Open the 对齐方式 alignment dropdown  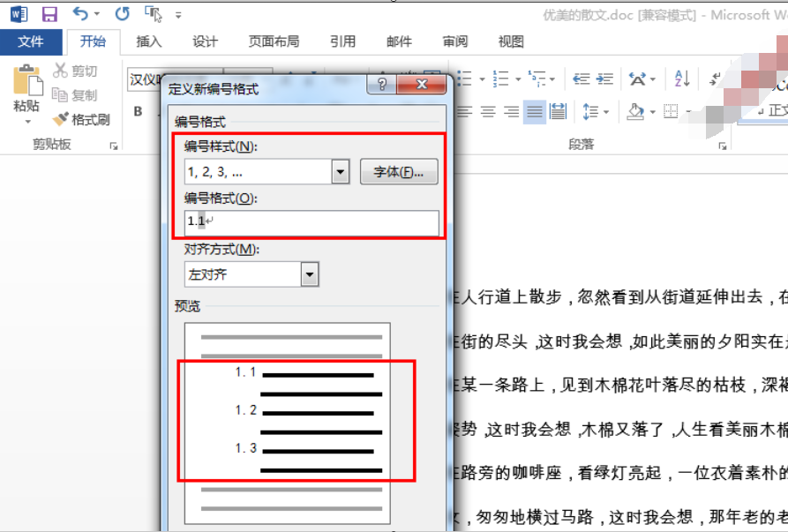[310, 274]
